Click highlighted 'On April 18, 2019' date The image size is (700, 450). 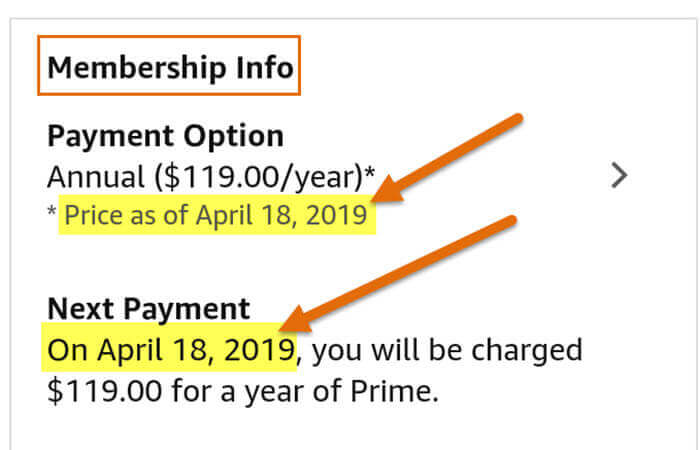[x=171, y=350]
